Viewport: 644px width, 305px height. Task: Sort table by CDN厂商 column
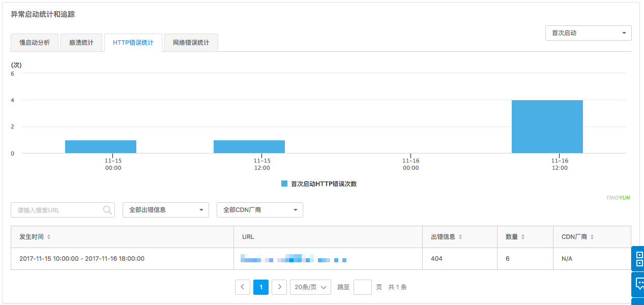(592, 237)
